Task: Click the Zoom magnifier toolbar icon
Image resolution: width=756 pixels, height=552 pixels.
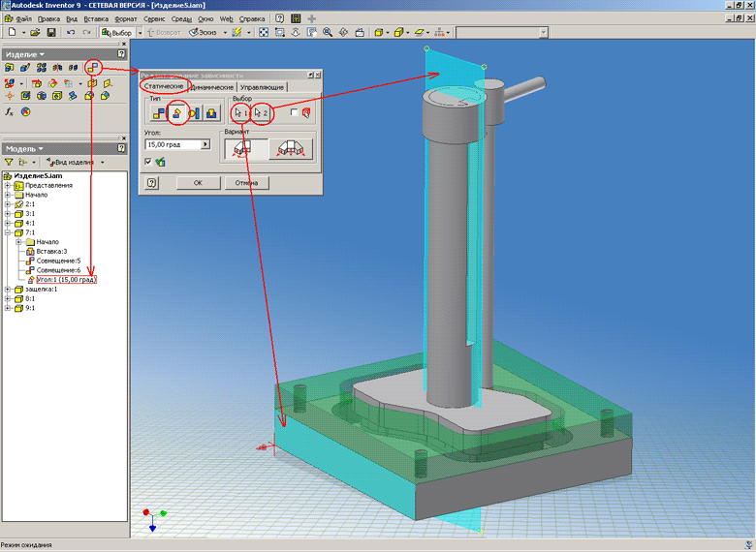Action: pos(328,32)
